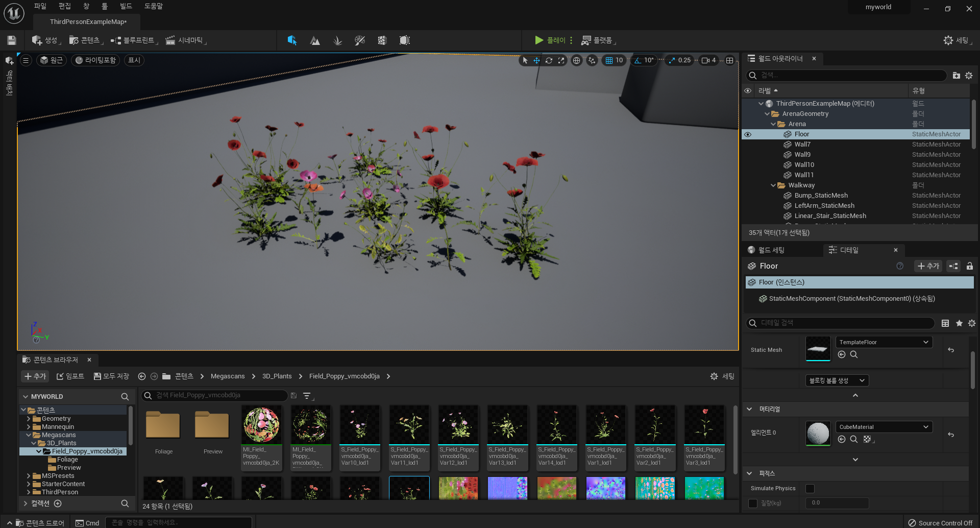
Task: Open the play options three-dot menu
Action: [571, 40]
